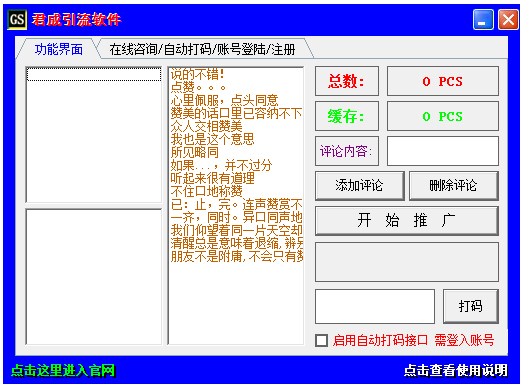
Task: Select the dotted top row in upper-left list
Action: point(94,74)
